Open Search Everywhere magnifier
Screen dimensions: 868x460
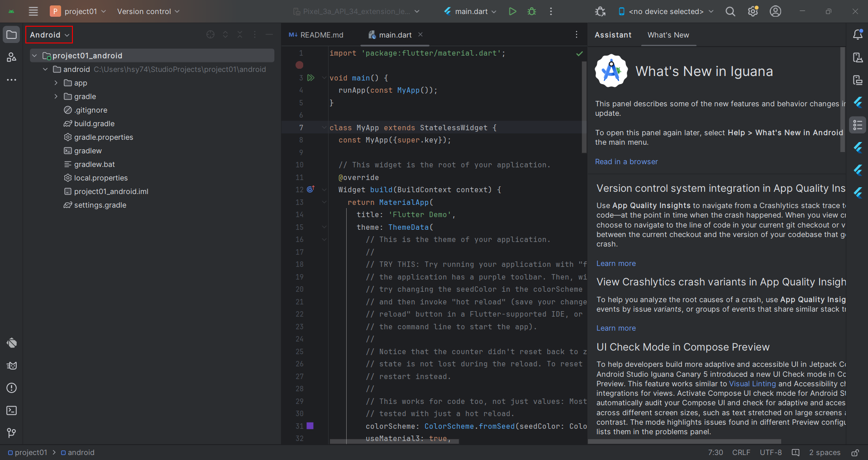click(730, 11)
